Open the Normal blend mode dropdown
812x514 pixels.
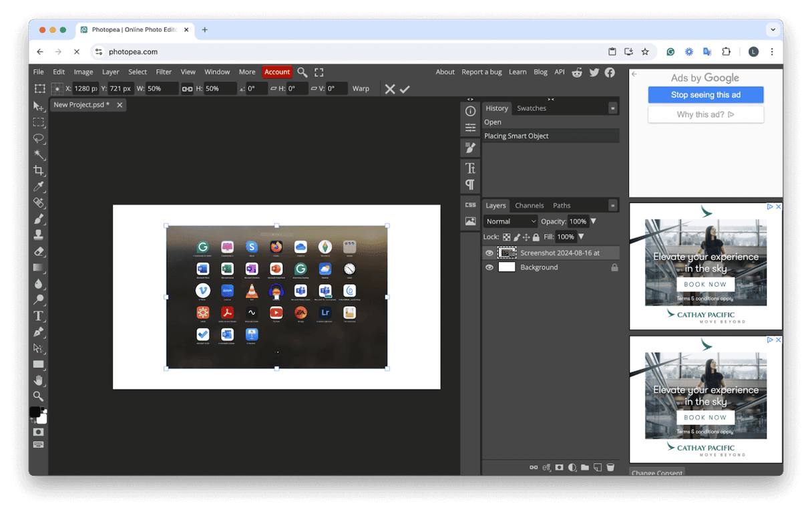[511, 221]
